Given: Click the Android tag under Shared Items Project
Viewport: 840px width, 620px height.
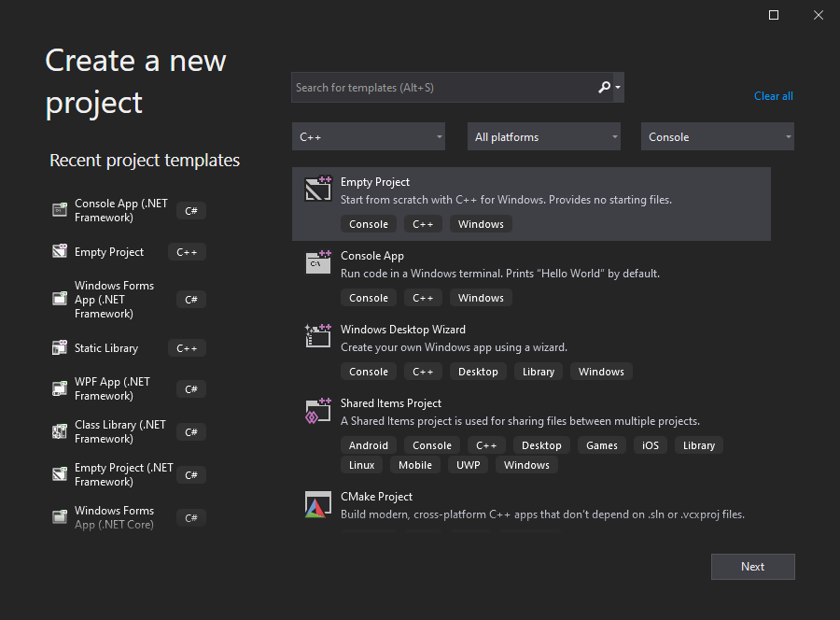Looking at the screenshot, I should pos(369,445).
